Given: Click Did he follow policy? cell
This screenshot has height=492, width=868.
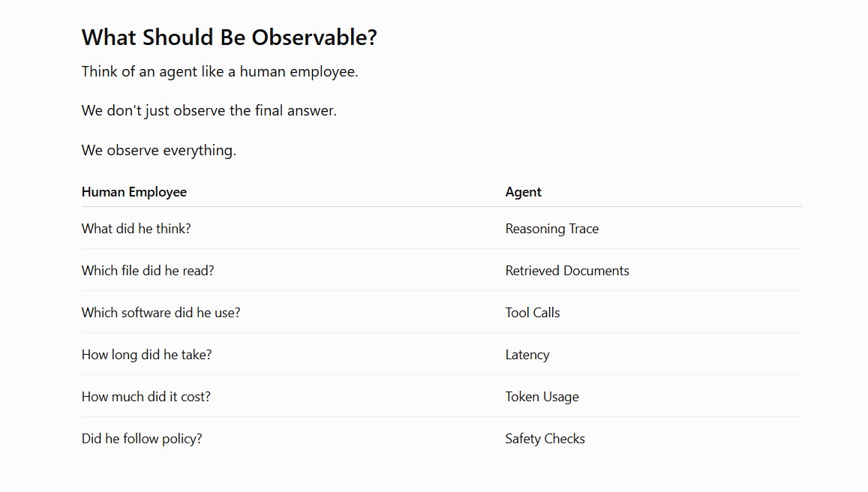Looking at the screenshot, I should pos(142,439).
